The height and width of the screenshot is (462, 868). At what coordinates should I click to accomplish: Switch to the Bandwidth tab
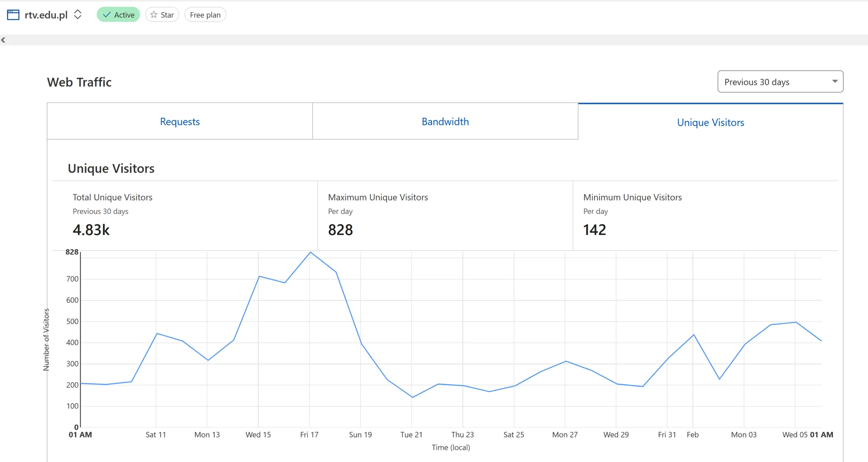(x=445, y=121)
